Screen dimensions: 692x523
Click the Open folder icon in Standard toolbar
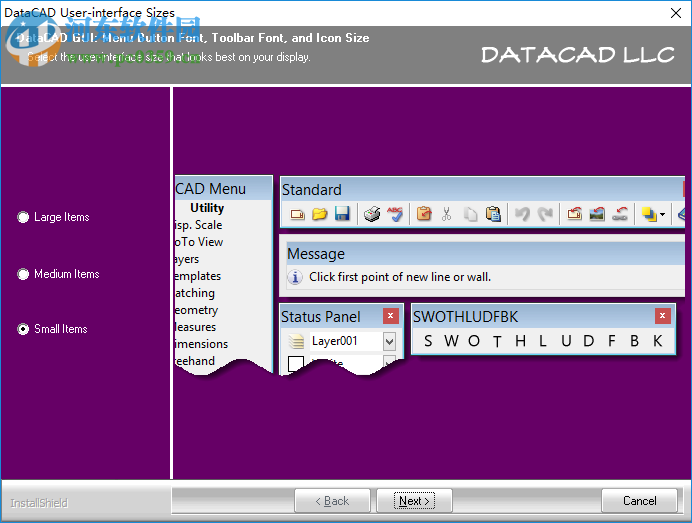pos(320,214)
